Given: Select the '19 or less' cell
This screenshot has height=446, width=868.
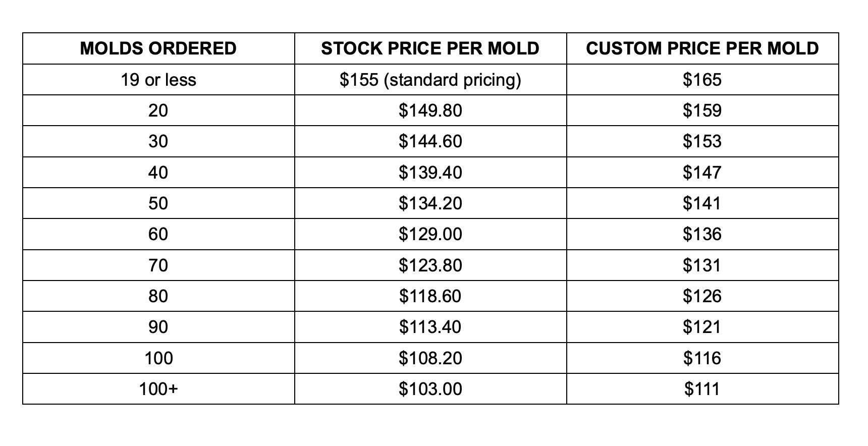Looking at the screenshot, I should coord(158,80).
